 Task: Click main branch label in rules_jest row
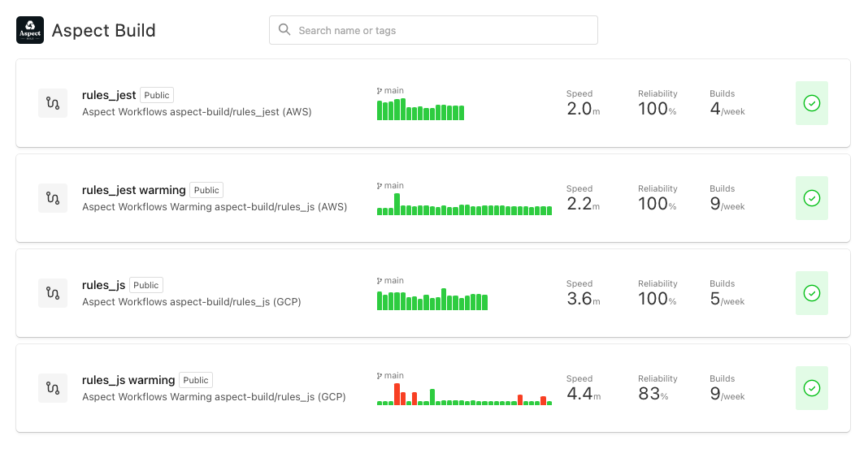[x=393, y=91]
